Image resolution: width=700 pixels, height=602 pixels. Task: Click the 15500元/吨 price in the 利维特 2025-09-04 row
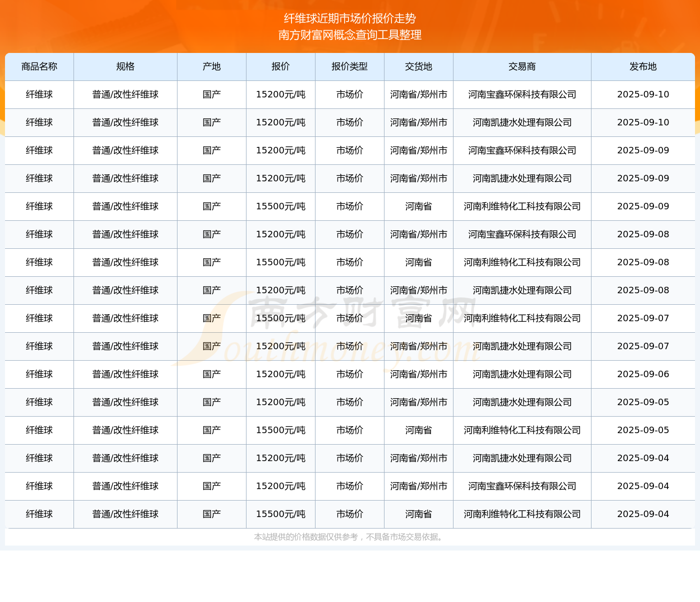[281, 514]
